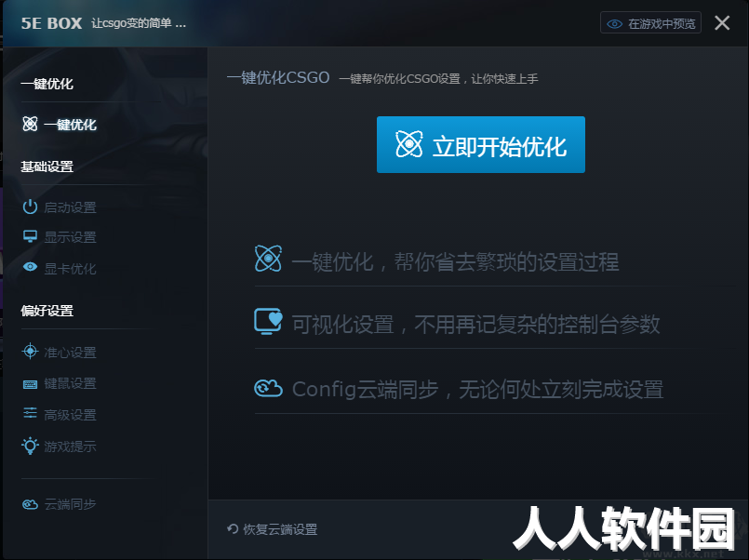Select 显卡优化 in the sidebar
Image resolution: width=749 pixels, height=560 pixels.
point(60,268)
